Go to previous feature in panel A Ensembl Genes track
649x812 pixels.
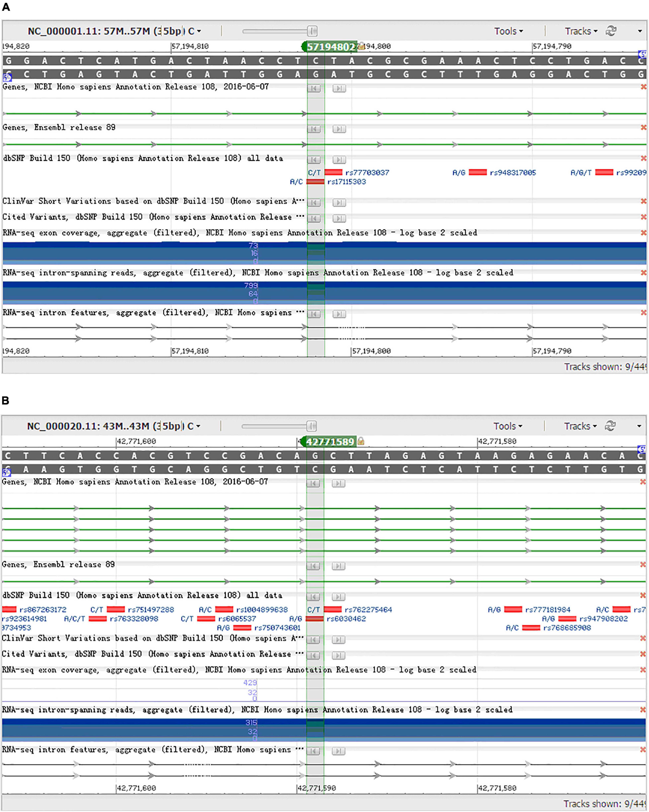pos(314,129)
